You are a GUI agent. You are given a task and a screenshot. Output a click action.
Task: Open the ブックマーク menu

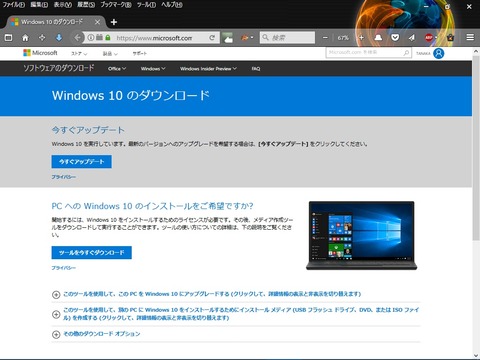tap(116, 5)
